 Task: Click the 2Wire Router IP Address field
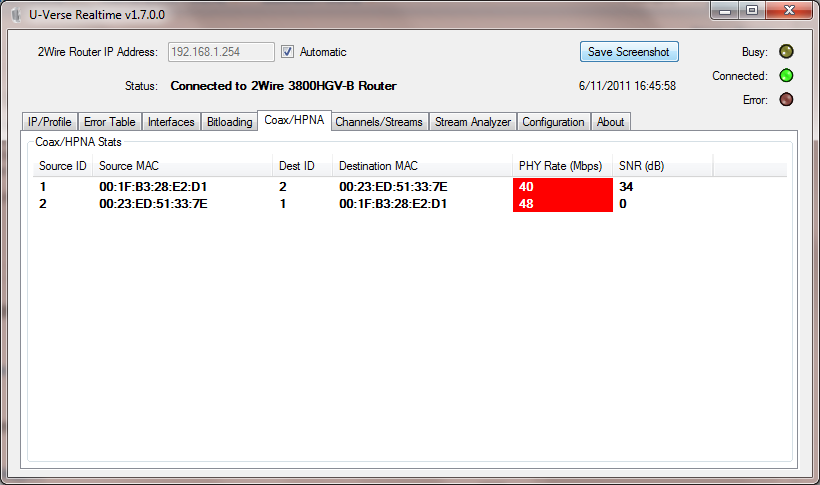pyautogui.click(x=221, y=52)
